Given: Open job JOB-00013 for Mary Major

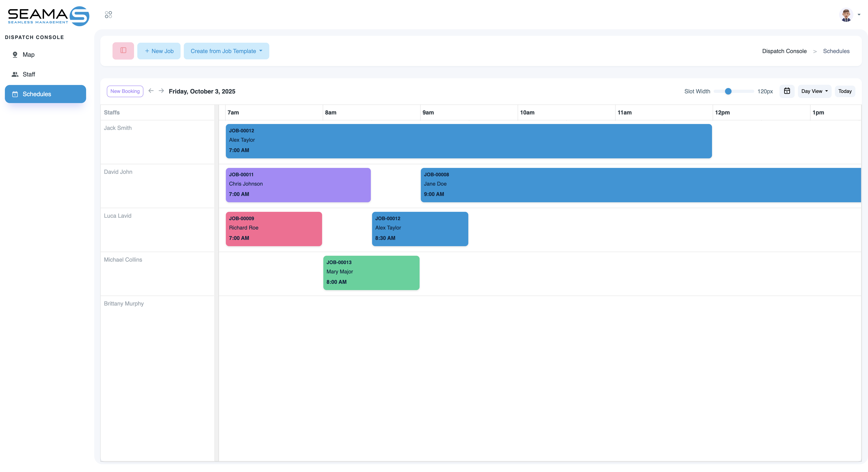Looking at the screenshot, I should (371, 272).
